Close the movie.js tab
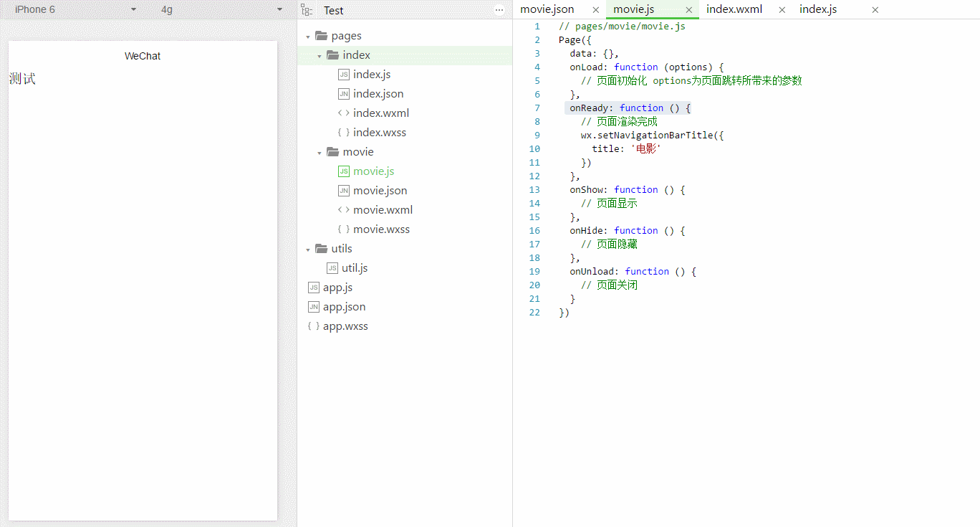This screenshot has height=527, width=980. [689, 10]
